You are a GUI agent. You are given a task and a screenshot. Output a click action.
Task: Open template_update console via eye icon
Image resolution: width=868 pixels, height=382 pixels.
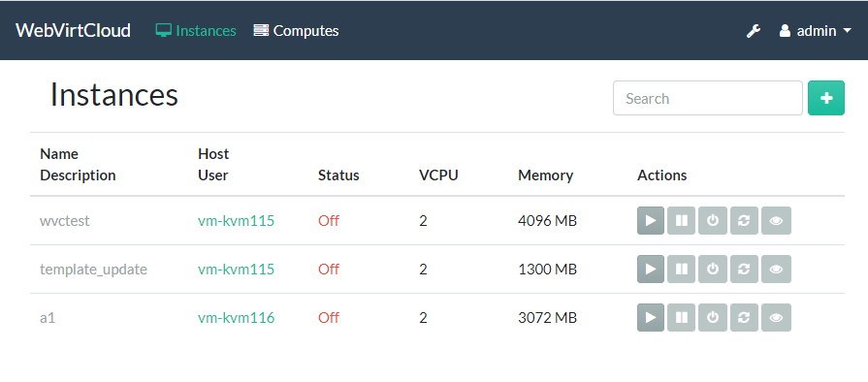coord(776,270)
